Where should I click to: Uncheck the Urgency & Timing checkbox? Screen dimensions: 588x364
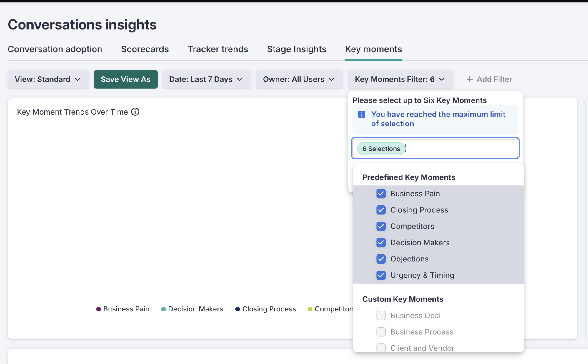[x=381, y=275]
